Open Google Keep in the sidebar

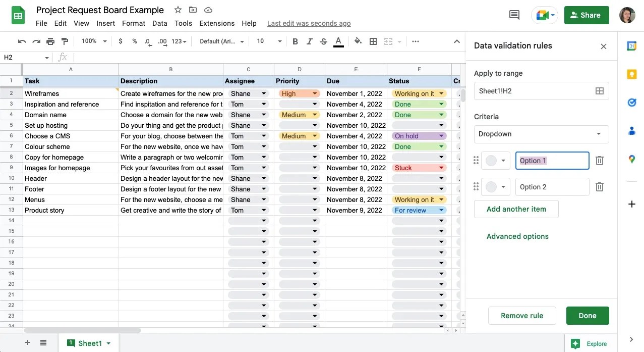point(631,74)
